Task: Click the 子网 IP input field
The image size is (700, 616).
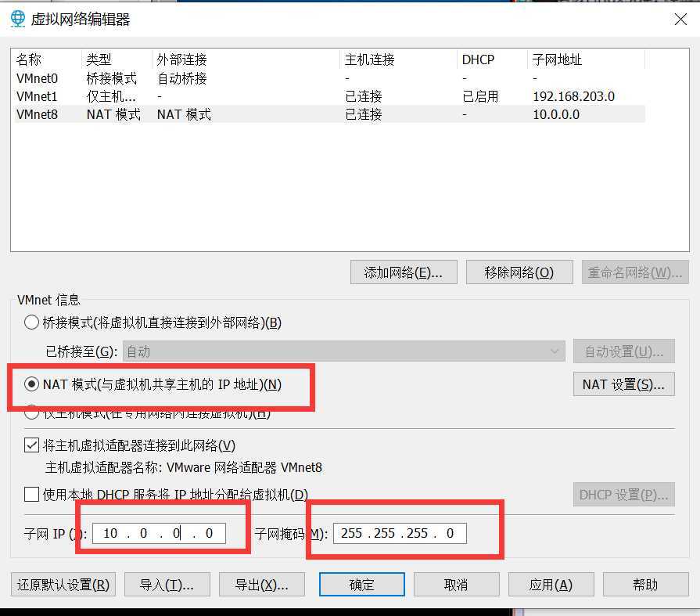Action: click(159, 533)
